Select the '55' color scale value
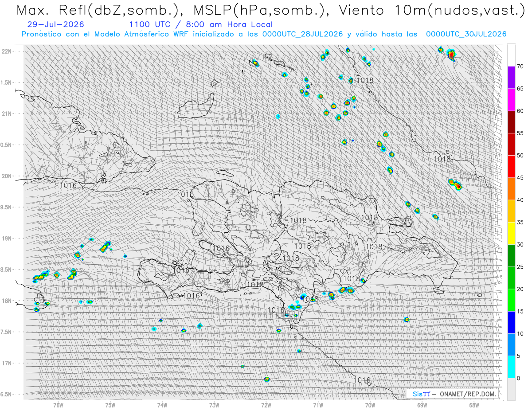This screenshot has width=532, height=411. (x=520, y=133)
